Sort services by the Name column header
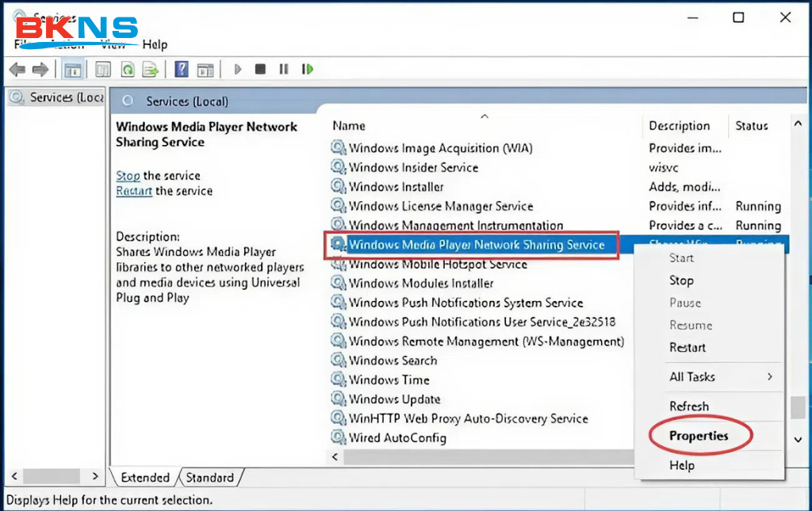 tap(349, 126)
